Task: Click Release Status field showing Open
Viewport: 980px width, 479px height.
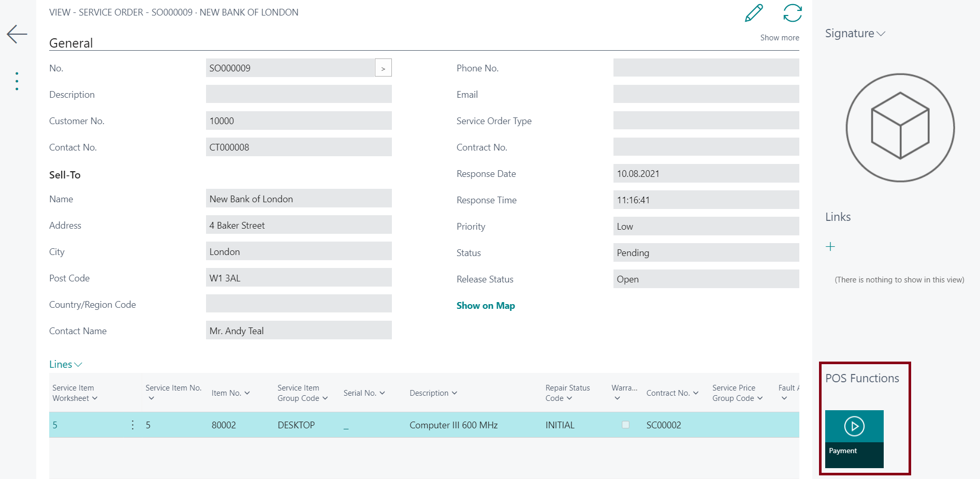Action: (x=706, y=279)
